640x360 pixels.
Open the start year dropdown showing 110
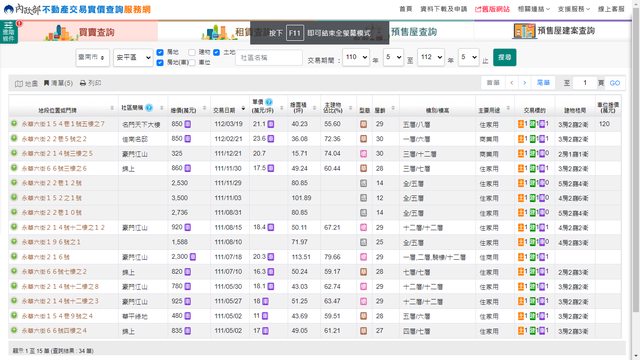[356, 57]
